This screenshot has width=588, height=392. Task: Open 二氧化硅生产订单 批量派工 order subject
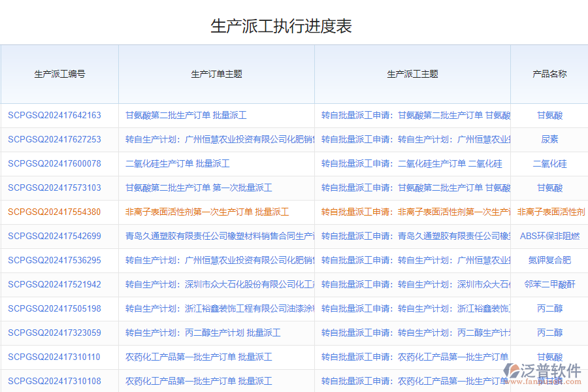pyautogui.click(x=177, y=164)
